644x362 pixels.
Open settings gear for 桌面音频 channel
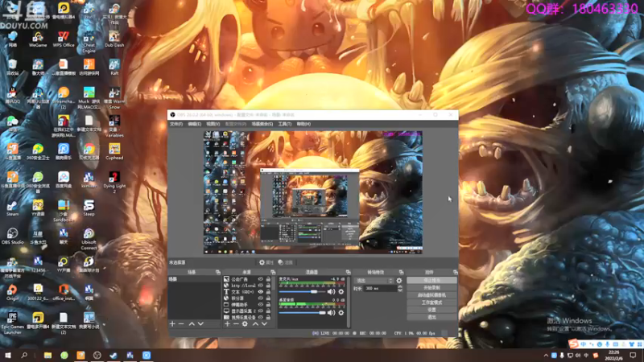(x=341, y=313)
